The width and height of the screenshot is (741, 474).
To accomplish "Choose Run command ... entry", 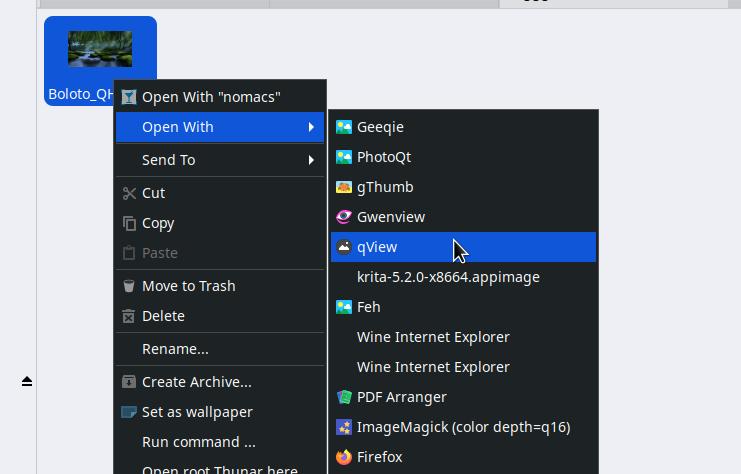I will click(x=220, y=442).
